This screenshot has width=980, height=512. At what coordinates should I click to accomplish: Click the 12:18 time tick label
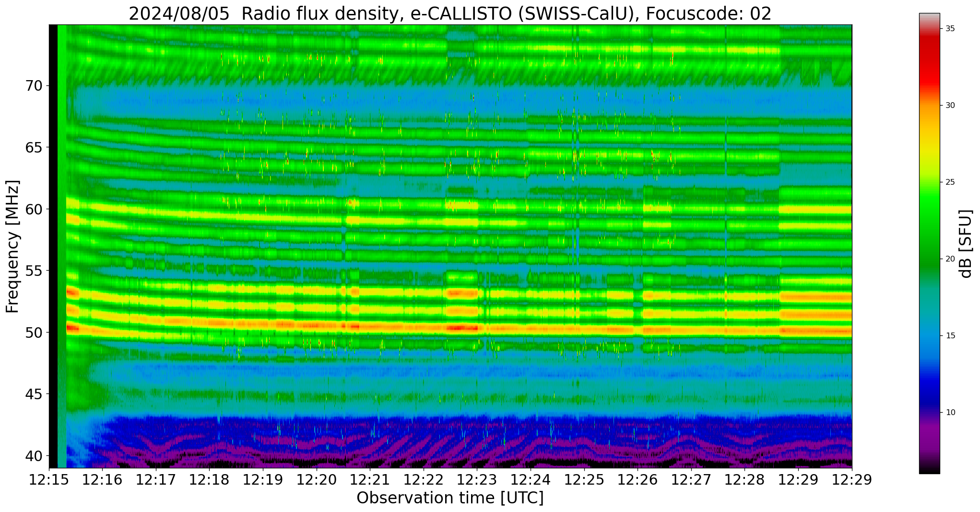pos(210,480)
